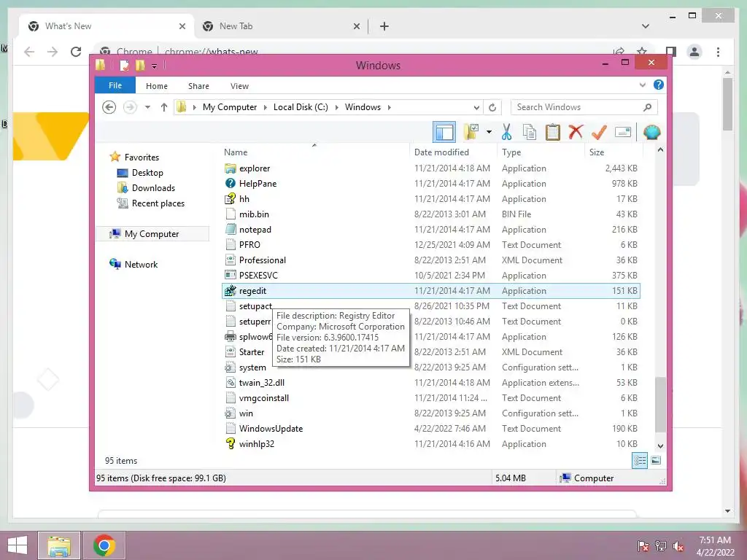Select the notepad file icon
Screen dimensions: 747x560
tap(230, 229)
